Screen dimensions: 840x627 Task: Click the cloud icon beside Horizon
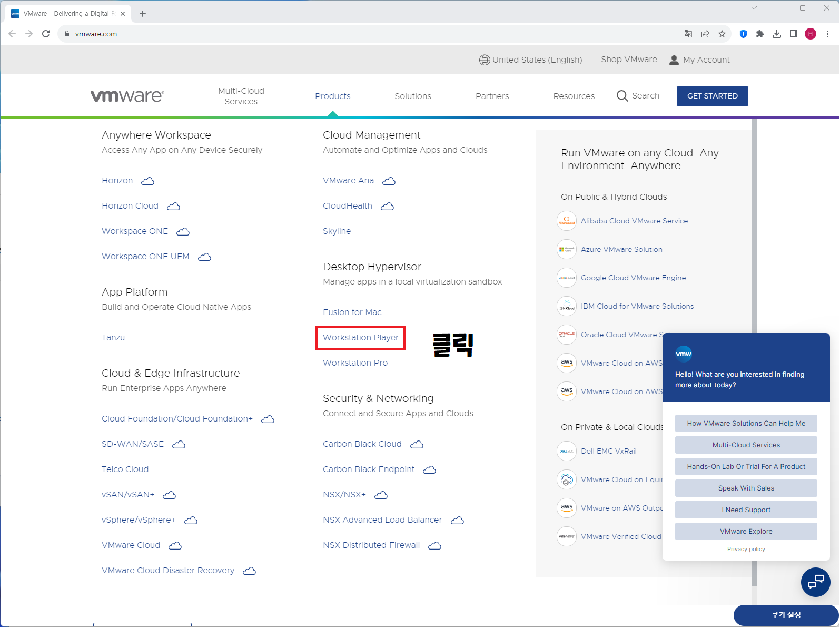pos(148,181)
